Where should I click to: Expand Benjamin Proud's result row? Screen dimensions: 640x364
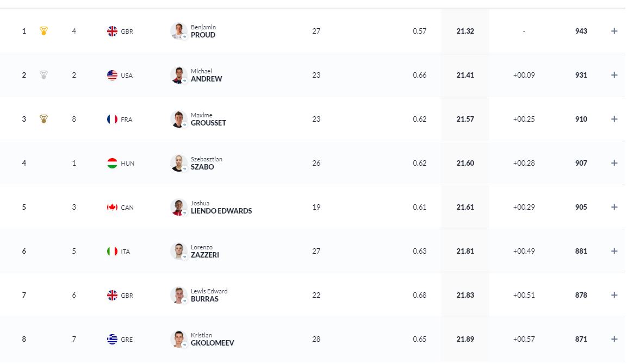pyautogui.click(x=614, y=31)
